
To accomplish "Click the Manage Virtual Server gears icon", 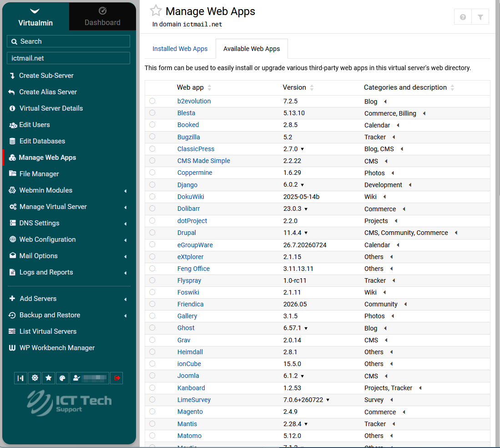I will pos(13,207).
